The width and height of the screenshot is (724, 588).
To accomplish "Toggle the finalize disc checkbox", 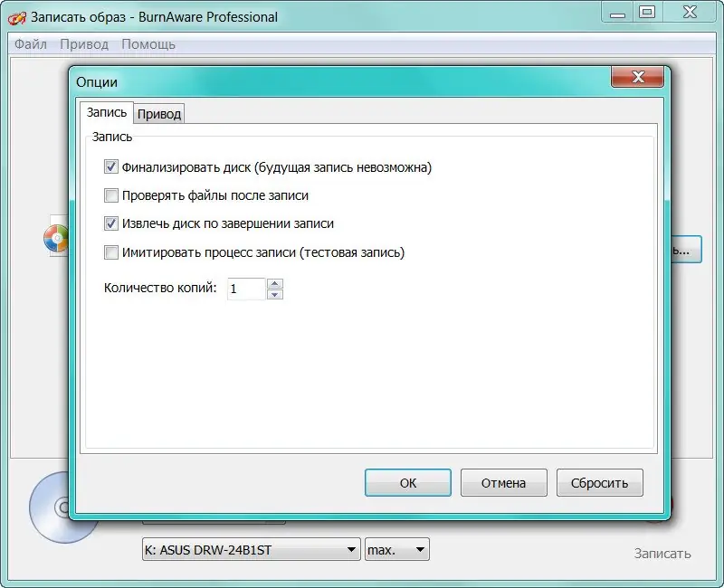I will [x=110, y=166].
